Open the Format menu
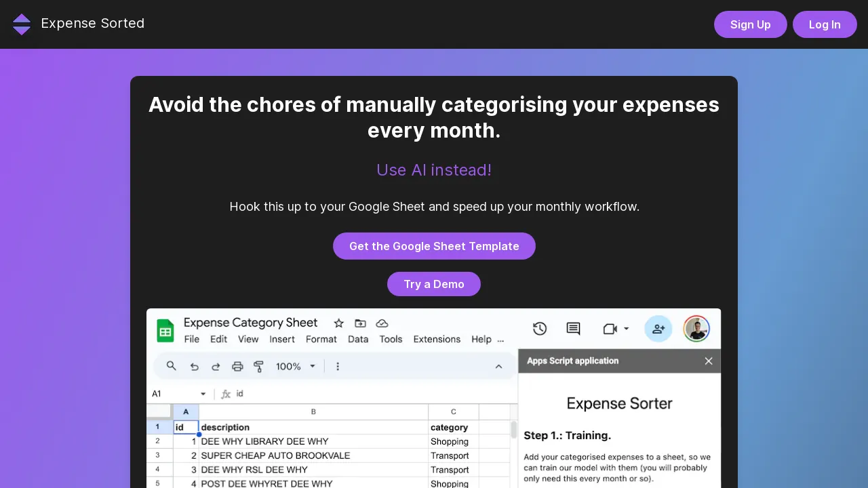The height and width of the screenshot is (488, 868). point(321,339)
